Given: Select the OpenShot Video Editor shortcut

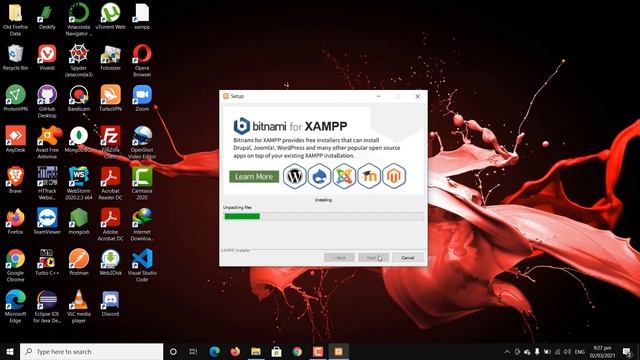Looking at the screenshot, I should 142,142.
